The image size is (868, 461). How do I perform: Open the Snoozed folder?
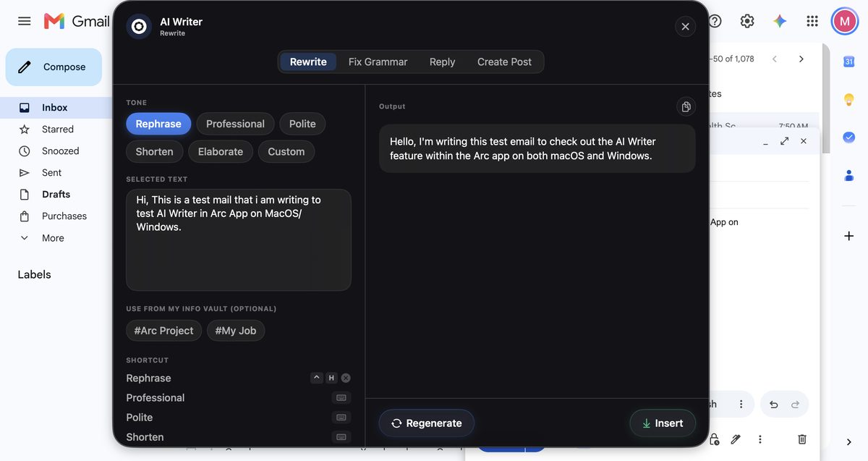click(60, 151)
